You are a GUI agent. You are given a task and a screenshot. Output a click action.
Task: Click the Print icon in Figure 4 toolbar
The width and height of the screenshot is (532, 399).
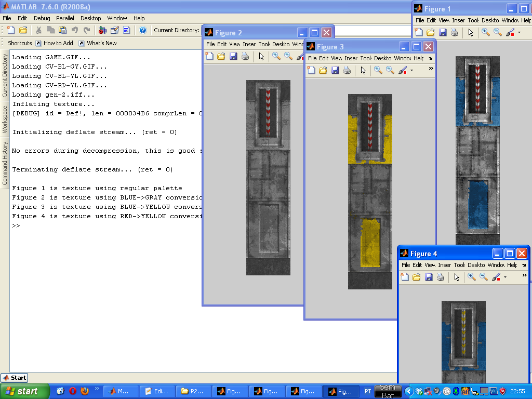[441, 277]
